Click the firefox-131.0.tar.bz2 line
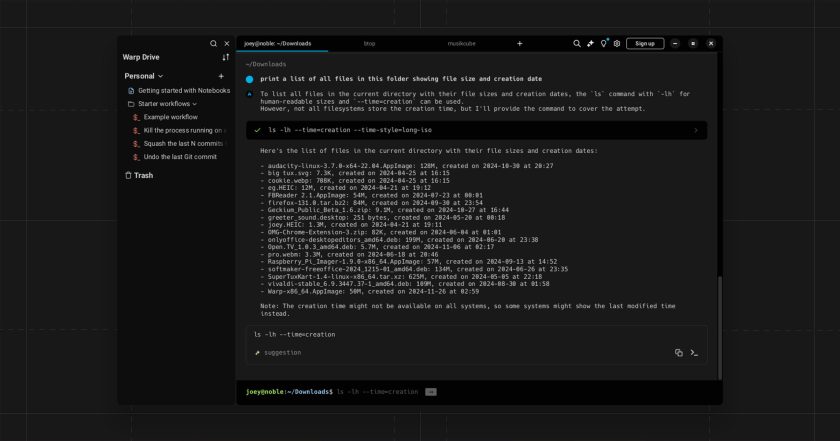 (372, 203)
